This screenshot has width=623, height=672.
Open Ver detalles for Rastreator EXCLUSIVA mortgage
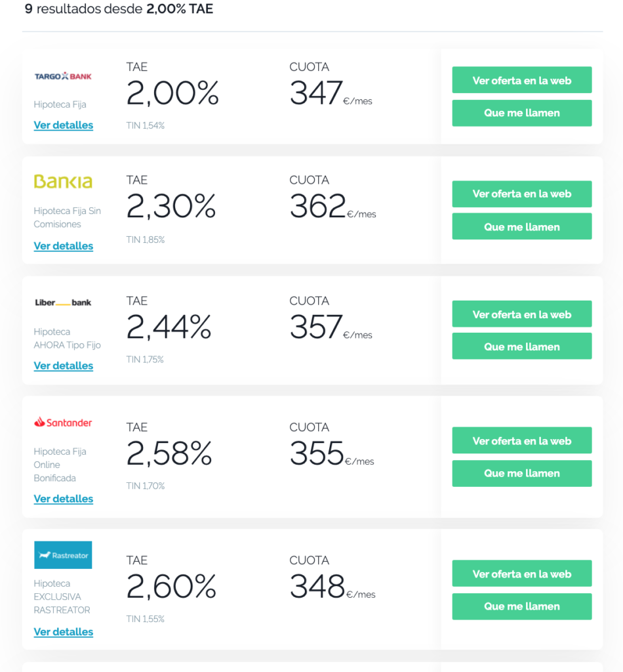[64, 632]
